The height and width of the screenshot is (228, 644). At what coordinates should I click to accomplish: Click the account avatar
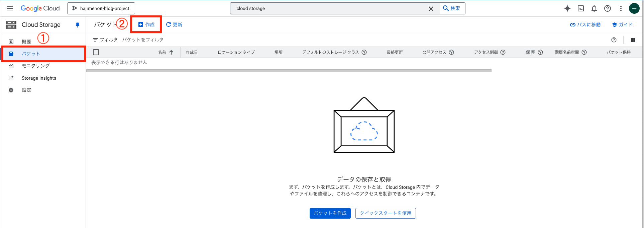click(634, 8)
